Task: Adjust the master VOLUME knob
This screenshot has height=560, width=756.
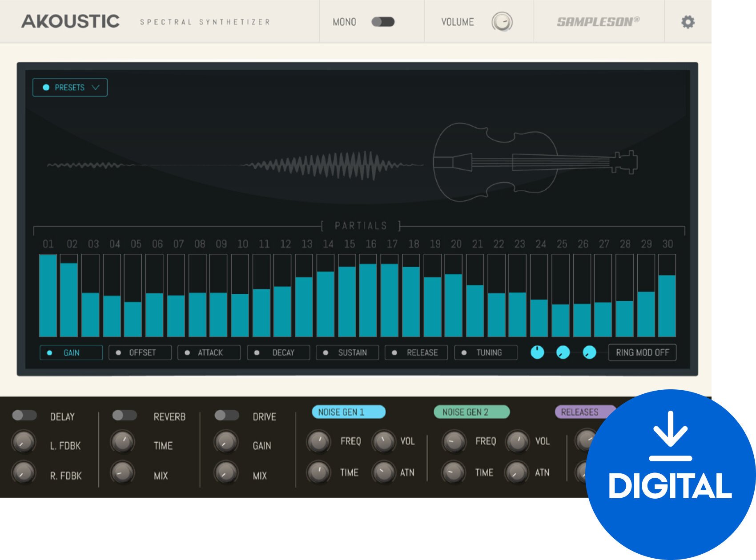Action: 502,22
